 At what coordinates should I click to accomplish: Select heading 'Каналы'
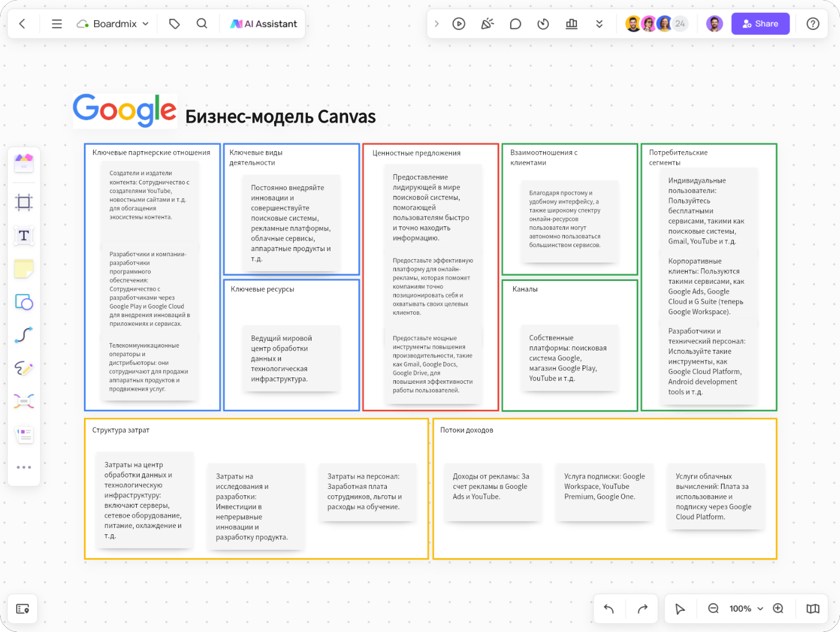coord(525,289)
